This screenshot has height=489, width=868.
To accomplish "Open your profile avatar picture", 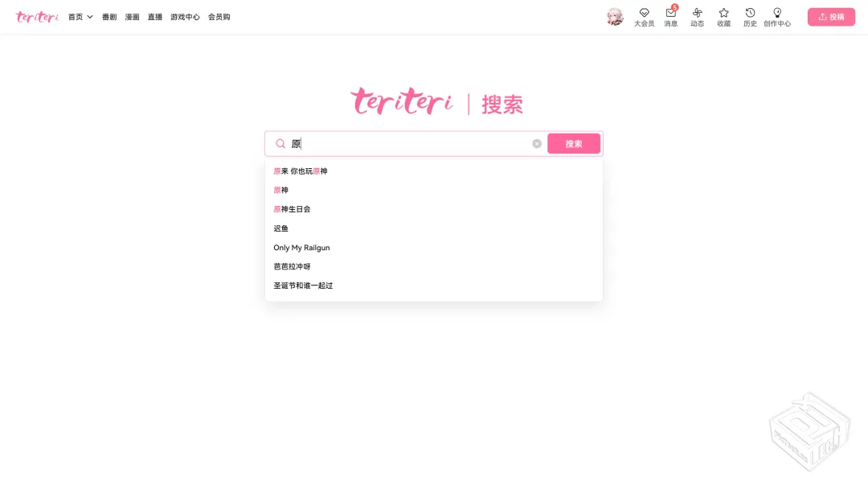I will 615,16.
